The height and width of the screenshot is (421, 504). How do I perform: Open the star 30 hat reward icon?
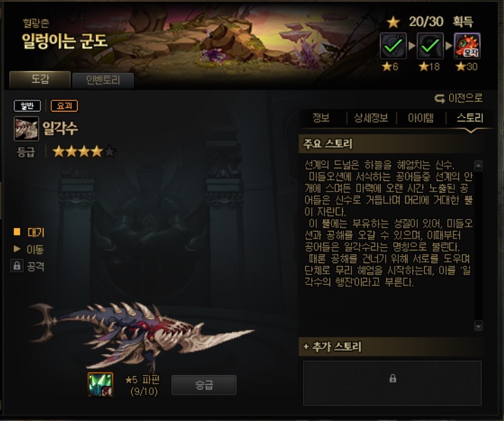coord(467,46)
